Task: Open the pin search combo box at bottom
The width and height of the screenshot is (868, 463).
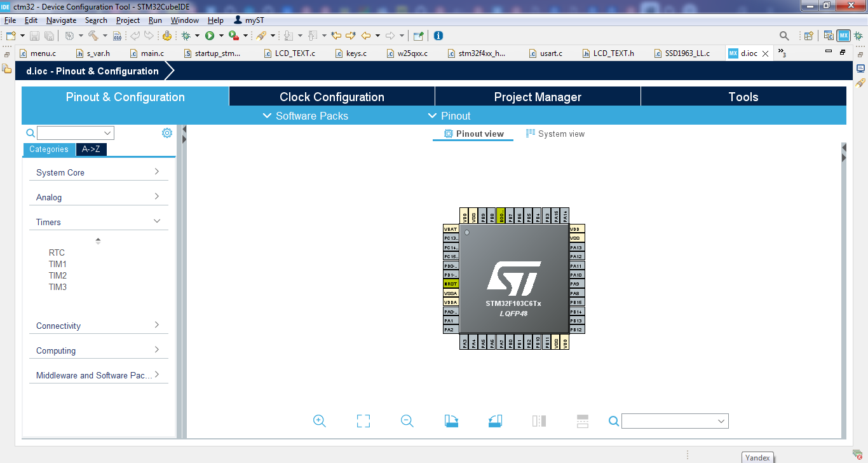Action: click(675, 421)
